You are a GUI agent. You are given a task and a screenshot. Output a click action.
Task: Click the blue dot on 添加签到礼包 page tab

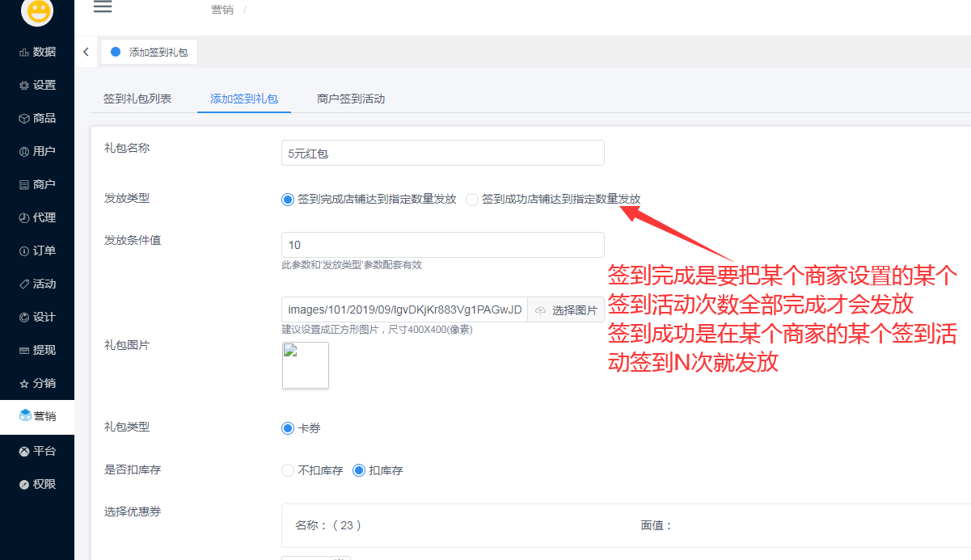[116, 52]
